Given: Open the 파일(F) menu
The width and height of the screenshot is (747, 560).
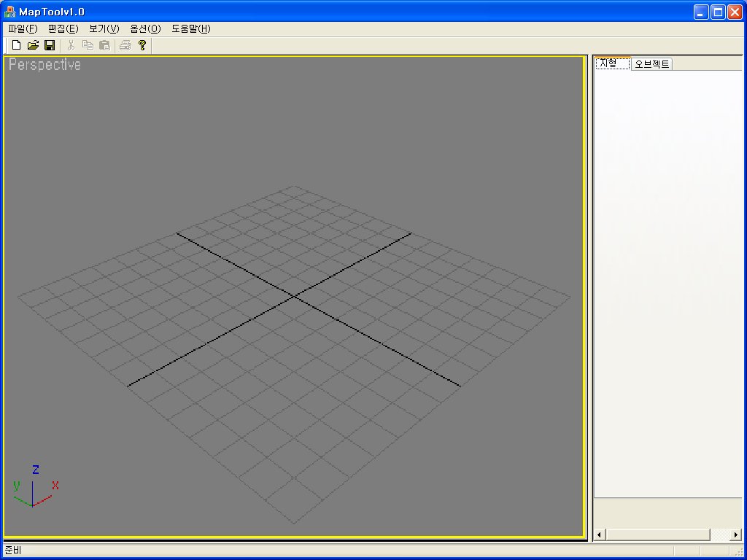Looking at the screenshot, I should [23, 28].
